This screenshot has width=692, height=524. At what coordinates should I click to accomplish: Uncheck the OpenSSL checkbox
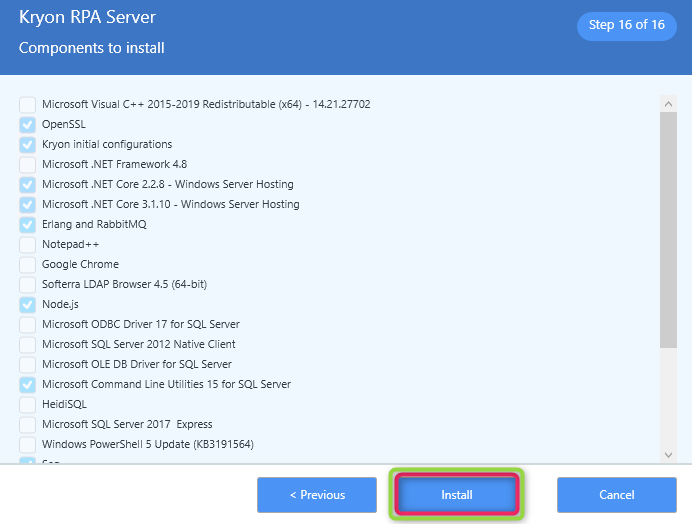click(x=27, y=125)
